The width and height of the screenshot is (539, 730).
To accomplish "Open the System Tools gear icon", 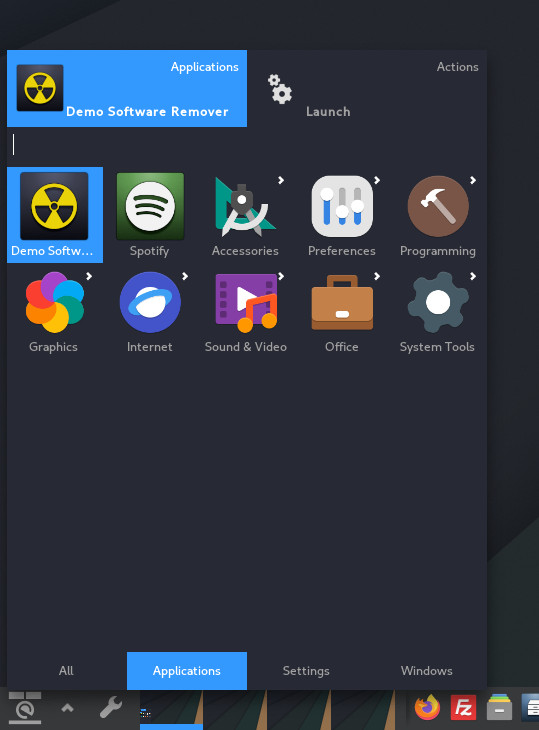I will click(x=438, y=302).
